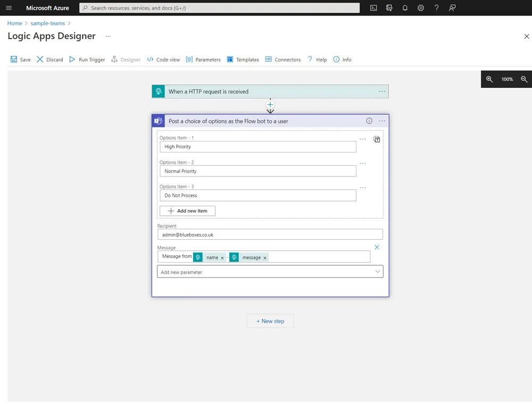532x403 pixels.
Task: Edit Do Not Process option field
Action: pyautogui.click(x=258, y=196)
